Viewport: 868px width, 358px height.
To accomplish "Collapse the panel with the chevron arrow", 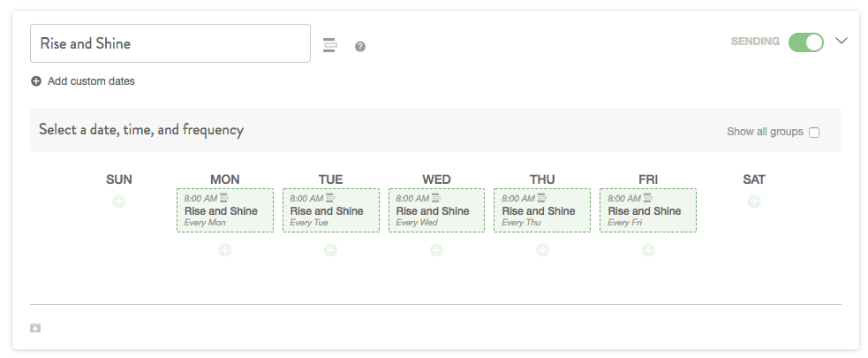I will 842,41.
